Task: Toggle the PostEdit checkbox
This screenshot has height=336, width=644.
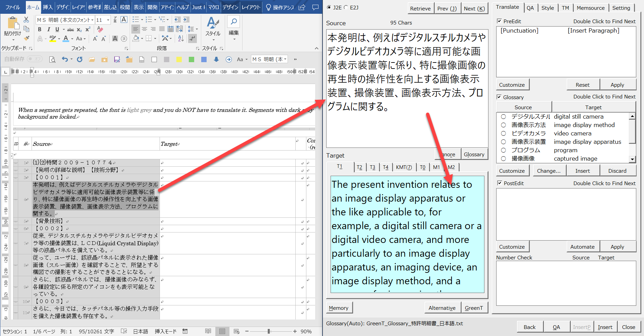Action: [499, 183]
